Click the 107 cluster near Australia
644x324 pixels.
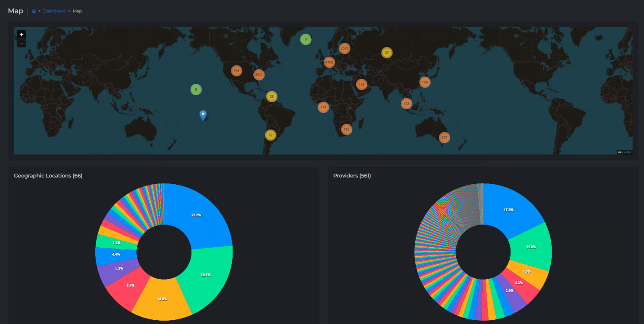[x=444, y=138]
